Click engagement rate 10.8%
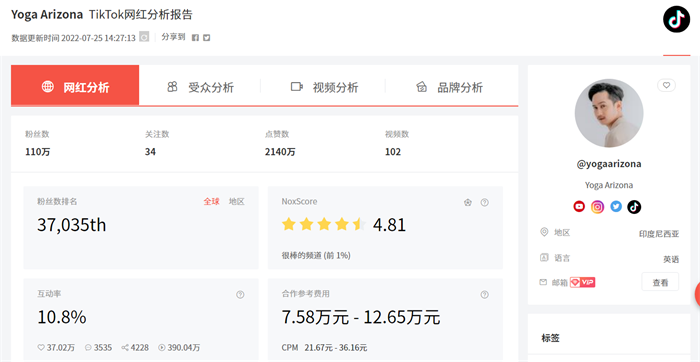The image size is (700, 362). coord(62,317)
